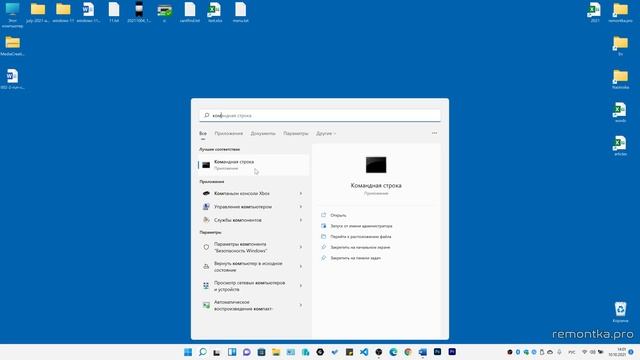This screenshot has height=360, width=640.
Task: Open File Explorer from the taskbar
Action: tap(276, 352)
